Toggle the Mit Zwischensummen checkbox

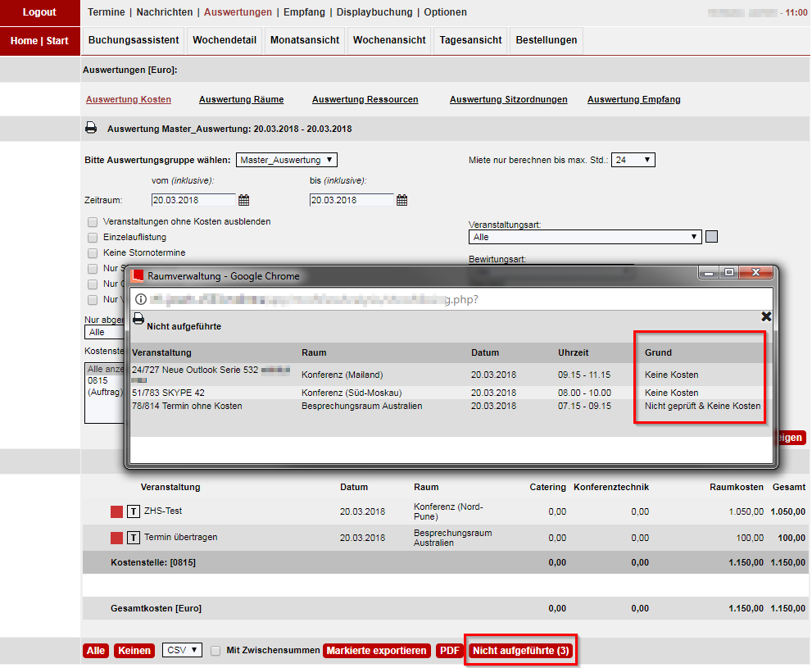pos(216,651)
